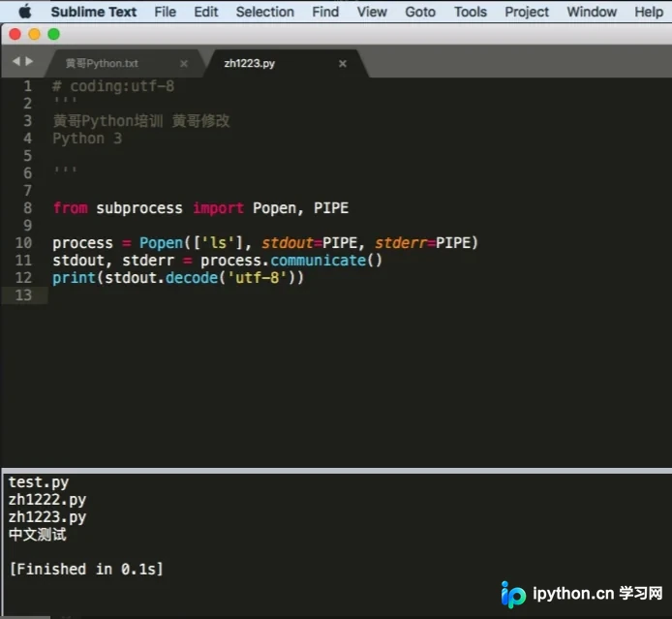Go to next tab with right arrow
The height and width of the screenshot is (619, 672).
tap(29, 61)
